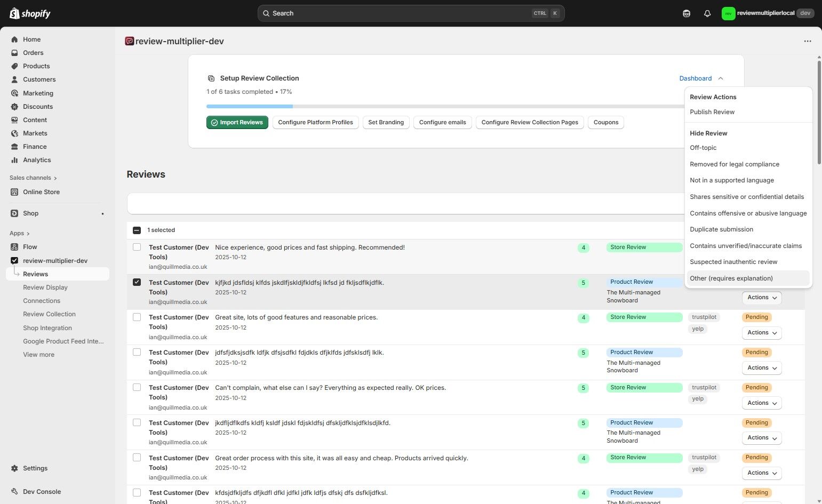Click the Shopify logo in top bar
This screenshot has height=504, width=822.
pos(30,13)
